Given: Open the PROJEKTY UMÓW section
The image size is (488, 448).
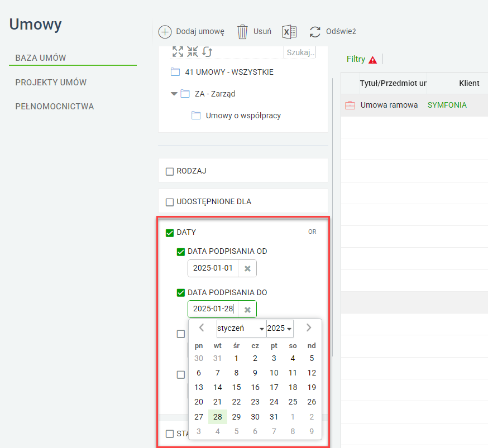Looking at the screenshot, I should 51,83.
